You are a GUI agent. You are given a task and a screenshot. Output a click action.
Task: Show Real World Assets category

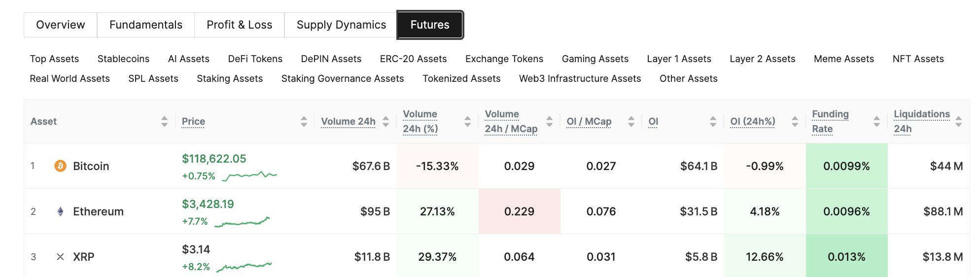coord(70,79)
